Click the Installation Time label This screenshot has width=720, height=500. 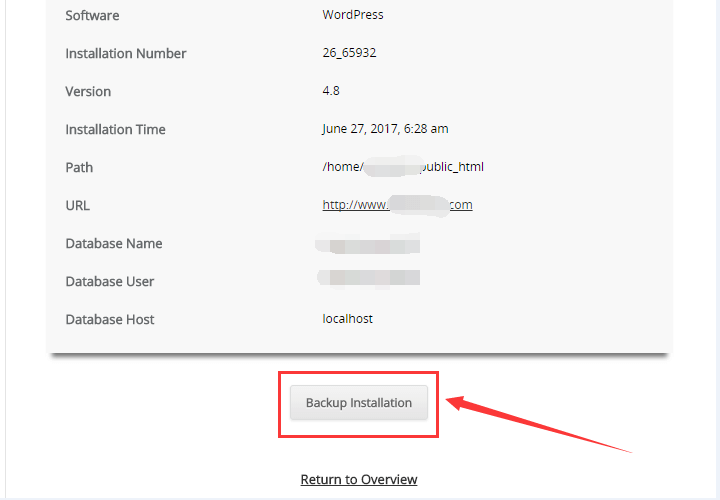[115, 129]
